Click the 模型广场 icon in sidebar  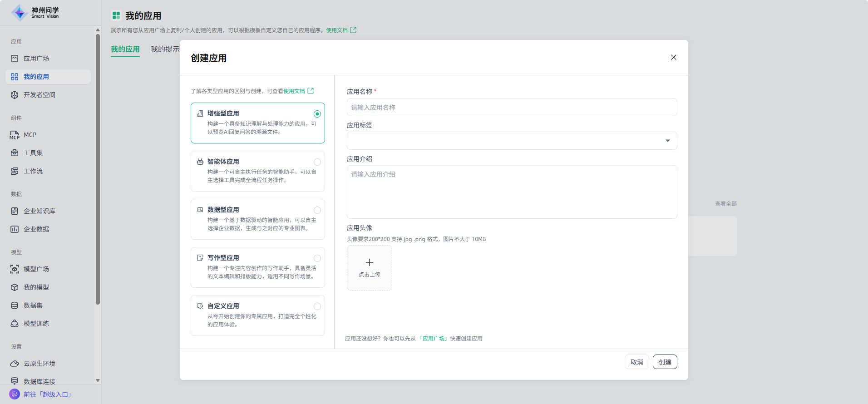pos(15,269)
